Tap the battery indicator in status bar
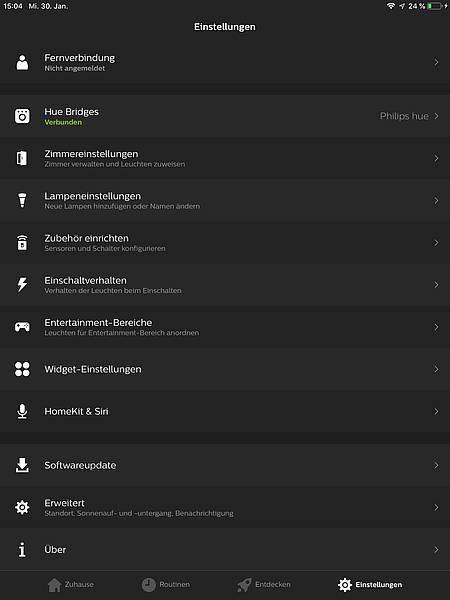The height and width of the screenshot is (600, 450). [435, 6]
